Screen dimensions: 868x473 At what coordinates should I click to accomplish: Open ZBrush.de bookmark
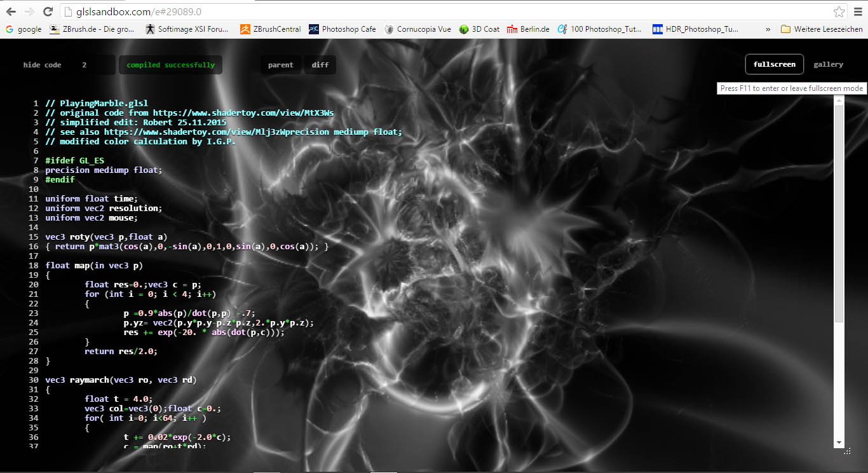click(x=92, y=29)
